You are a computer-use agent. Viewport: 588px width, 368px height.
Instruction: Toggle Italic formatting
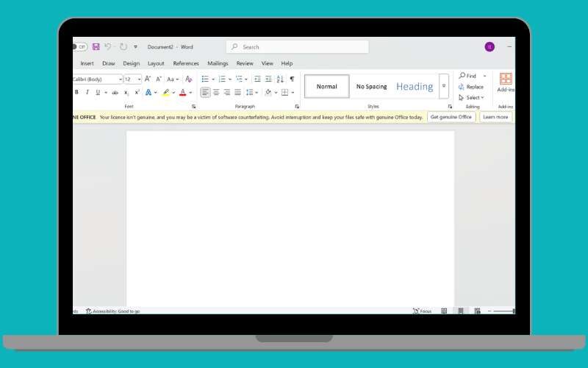pyautogui.click(x=87, y=93)
